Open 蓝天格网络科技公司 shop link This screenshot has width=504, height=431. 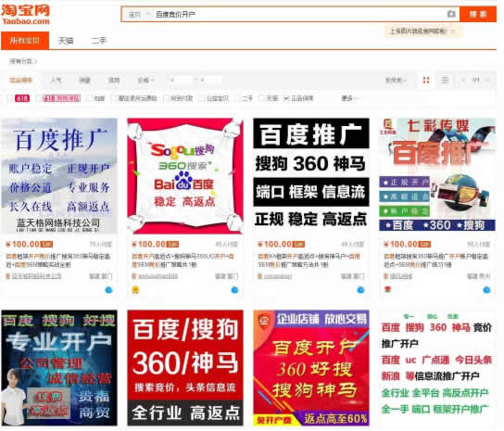click(36, 276)
